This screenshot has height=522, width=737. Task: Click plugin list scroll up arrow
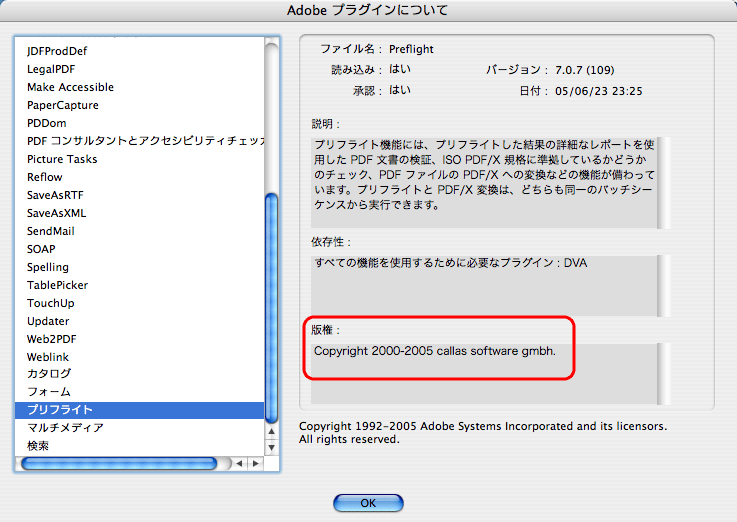click(271, 431)
